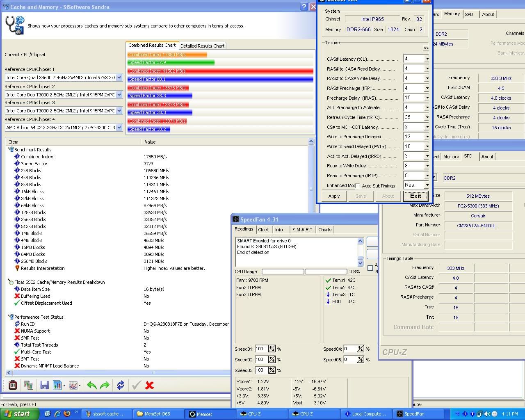Open the Charts tab in SpeedFan
The height and width of the screenshot is (420, 525).
tap(325, 230)
